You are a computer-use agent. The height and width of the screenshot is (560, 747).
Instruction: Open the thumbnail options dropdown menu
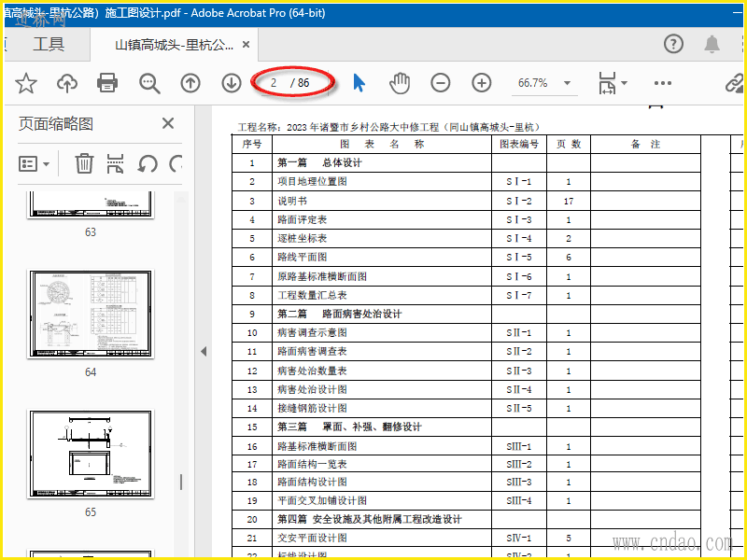coord(34,164)
